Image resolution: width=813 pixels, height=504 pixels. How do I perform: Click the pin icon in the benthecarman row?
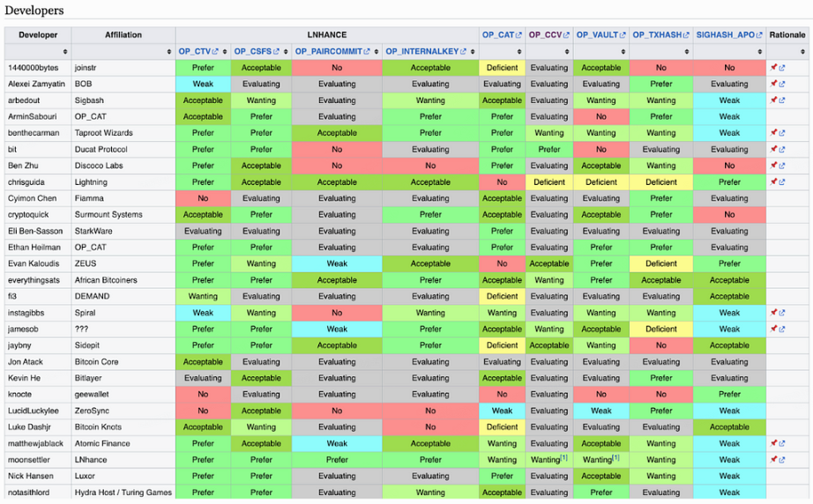click(773, 133)
